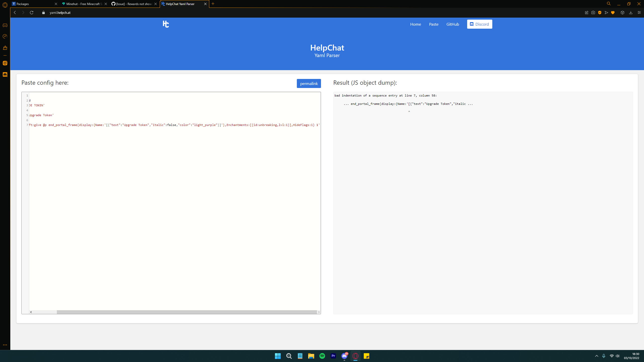Open the Instagram sidebar icon
Viewport: 644px width, 362px height.
coord(5,63)
